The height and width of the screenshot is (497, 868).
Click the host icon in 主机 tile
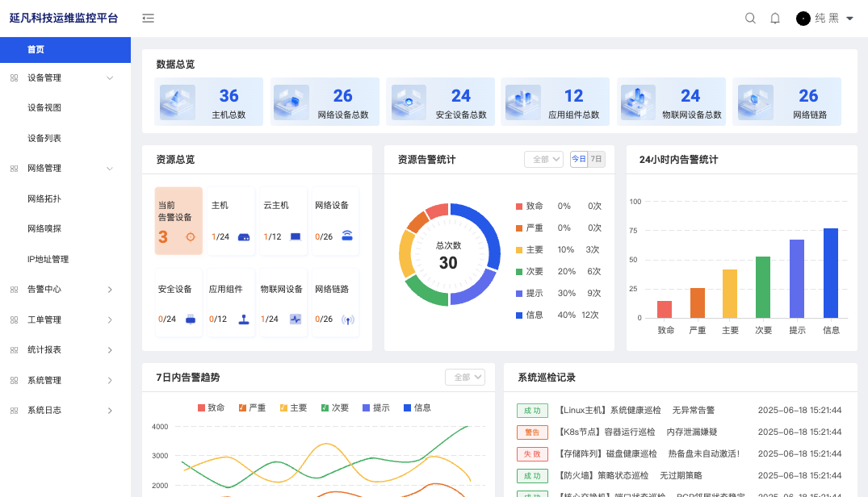(x=244, y=237)
